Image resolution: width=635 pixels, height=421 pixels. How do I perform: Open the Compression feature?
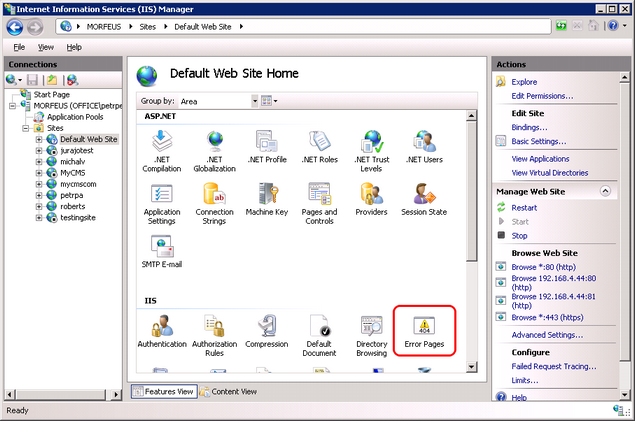tap(267, 331)
